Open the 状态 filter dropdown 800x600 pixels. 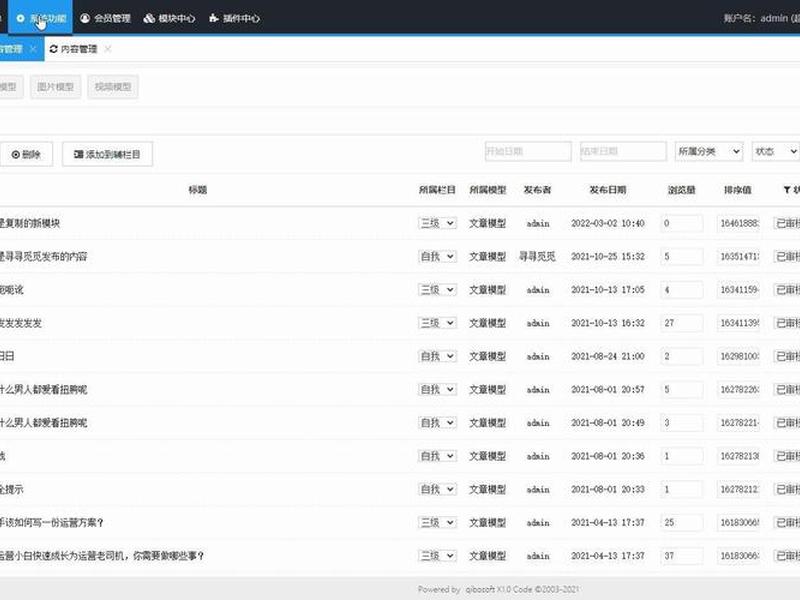click(776, 152)
